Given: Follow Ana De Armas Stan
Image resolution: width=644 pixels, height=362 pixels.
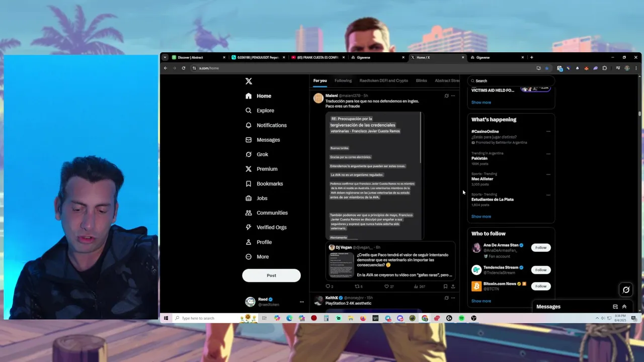Looking at the screenshot, I should [541, 247].
